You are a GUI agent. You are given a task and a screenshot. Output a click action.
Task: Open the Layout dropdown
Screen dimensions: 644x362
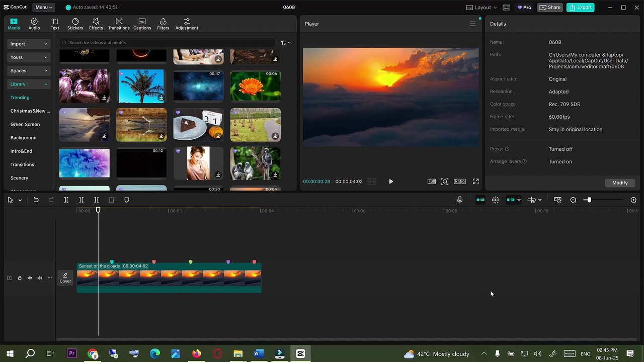[481, 8]
